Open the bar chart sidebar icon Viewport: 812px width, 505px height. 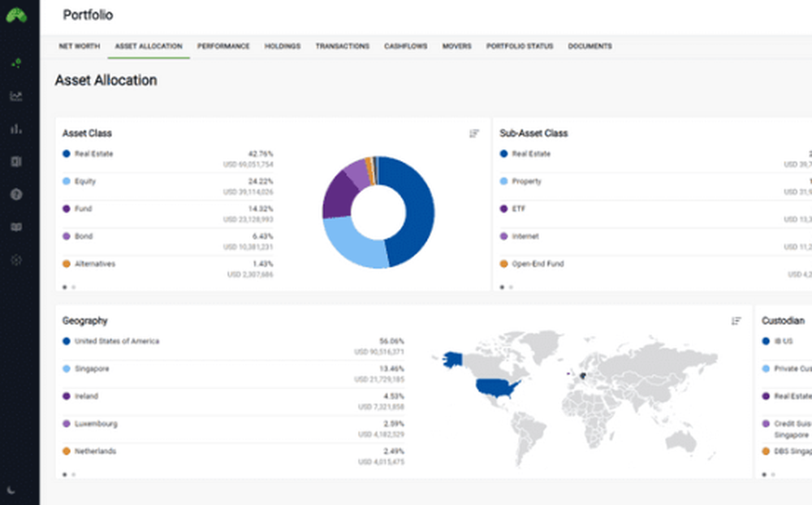click(16, 128)
